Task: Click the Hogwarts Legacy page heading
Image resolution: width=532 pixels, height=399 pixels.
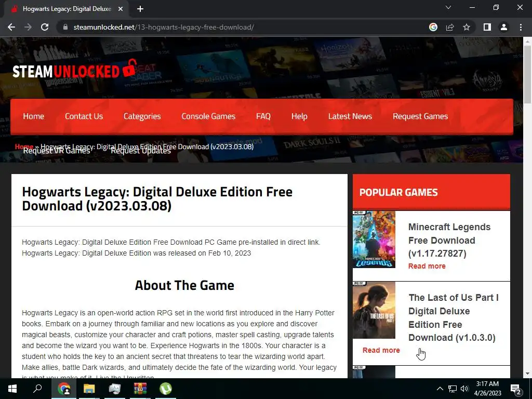Action: (x=157, y=199)
